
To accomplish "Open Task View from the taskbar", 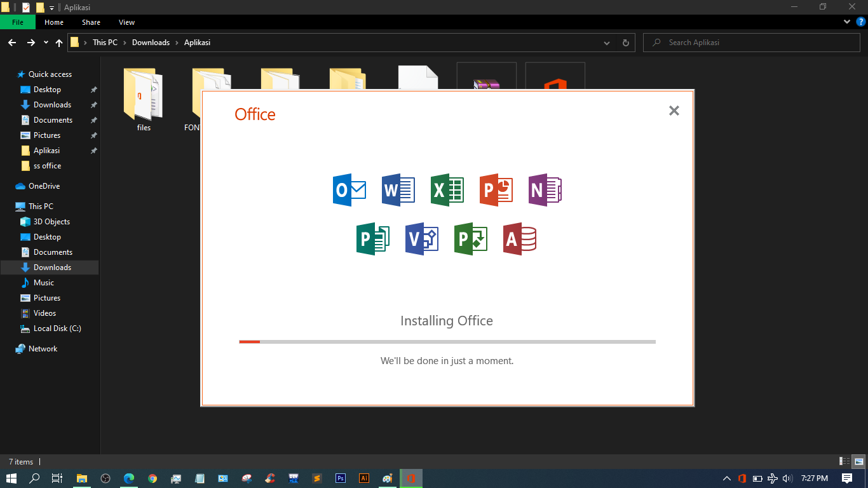I will pos(57,478).
